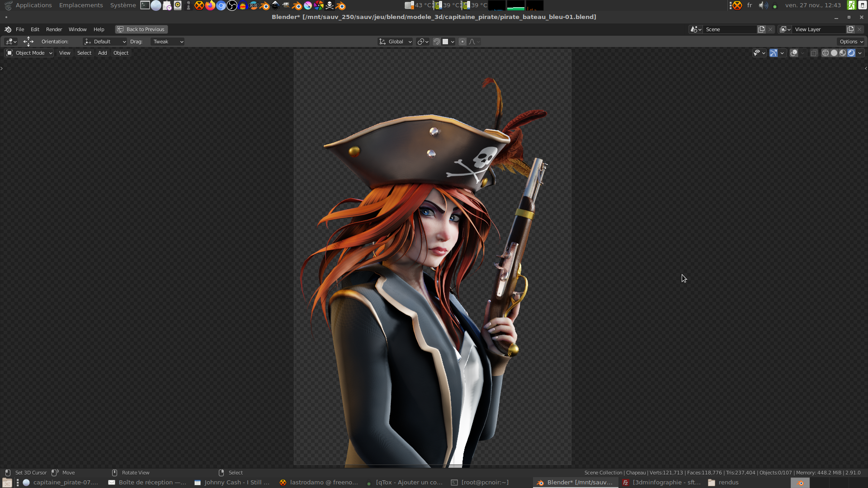868x488 pixels.
Task: Click the Scene name field
Action: [x=730, y=29]
